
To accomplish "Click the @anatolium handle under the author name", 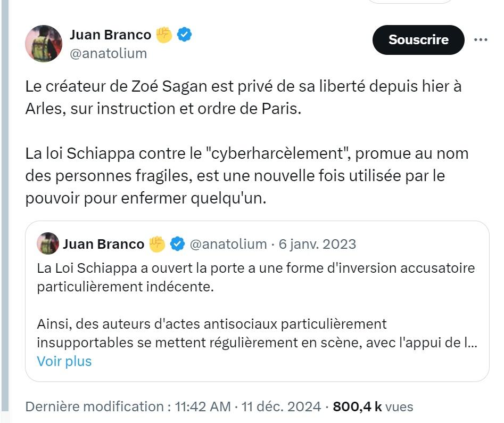I will [x=108, y=54].
